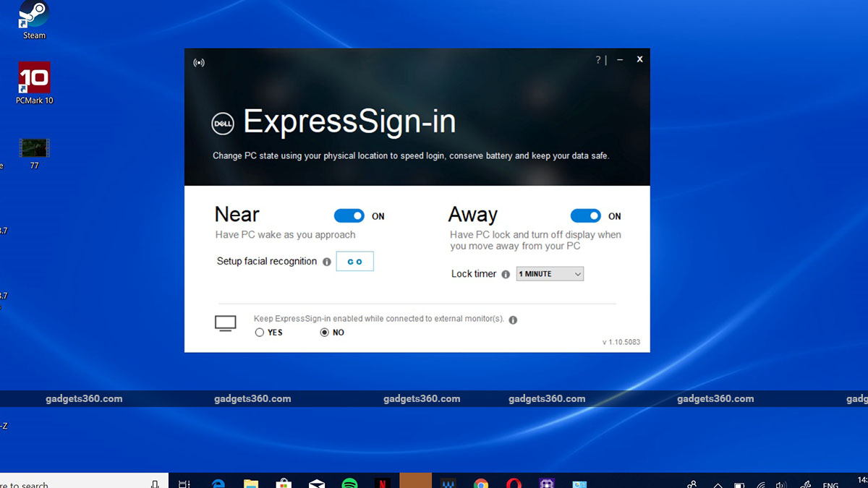Select YES for external monitor option

[260, 333]
